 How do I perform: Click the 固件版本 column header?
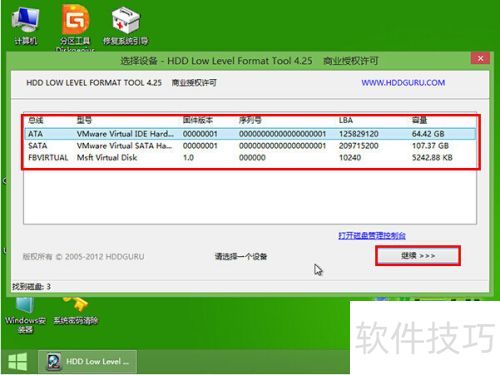[198, 120]
